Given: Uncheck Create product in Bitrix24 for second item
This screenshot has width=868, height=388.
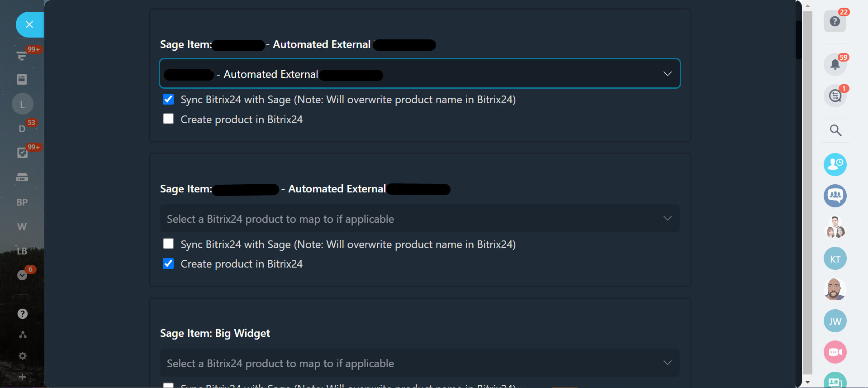Looking at the screenshot, I should [168, 263].
